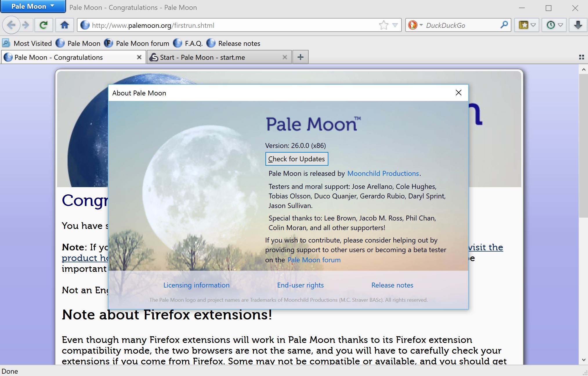588x376 pixels.
Task: Open the Home page icon
Action: click(x=64, y=25)
